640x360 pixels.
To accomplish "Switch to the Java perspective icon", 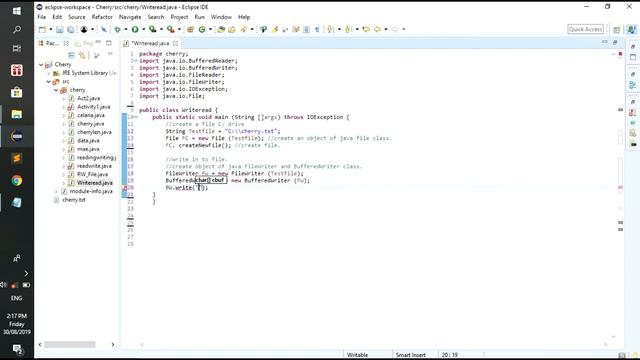I will (x=631, y=29).
